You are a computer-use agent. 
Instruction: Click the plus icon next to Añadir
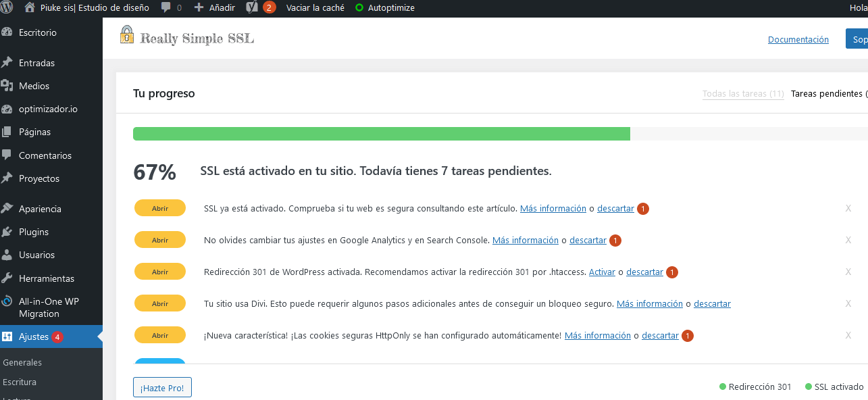click(x=199, y=8)
